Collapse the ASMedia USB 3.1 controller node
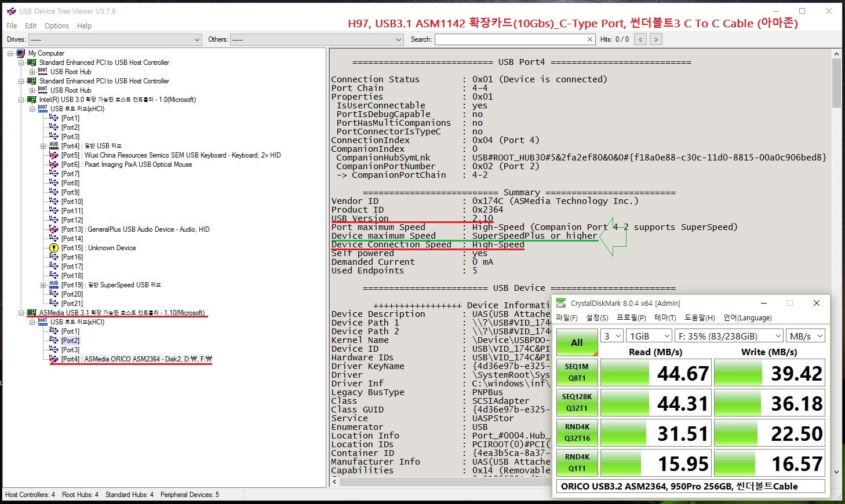The width and height of the screenshot is (845, 504). (x=21, y=313)
